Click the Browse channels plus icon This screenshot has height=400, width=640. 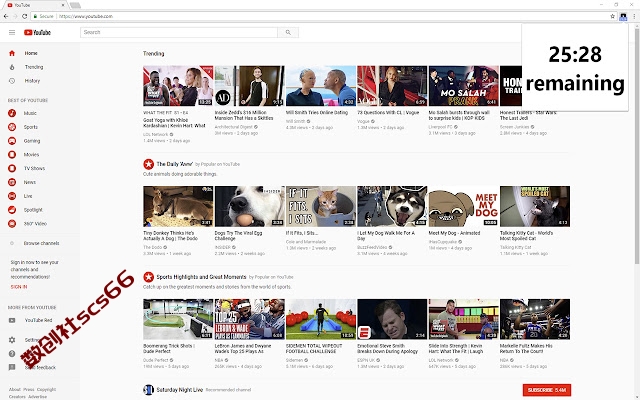(12, 243)
